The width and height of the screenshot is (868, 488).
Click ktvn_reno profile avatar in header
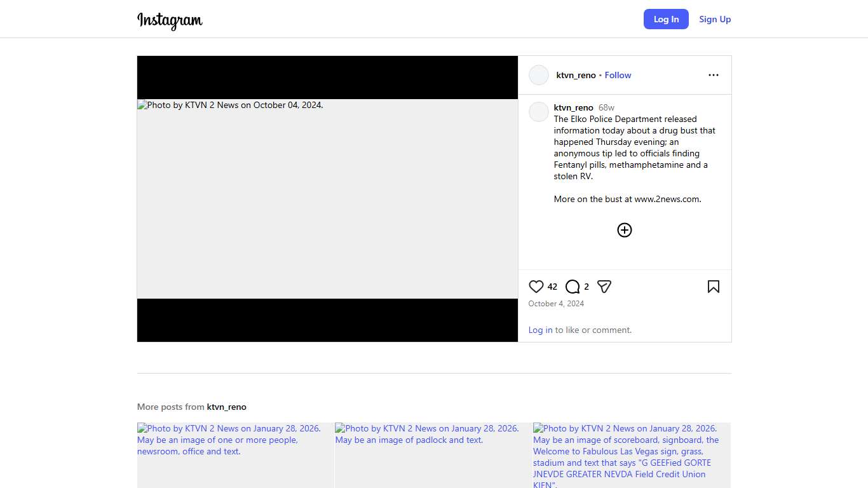pyautogui.click(x=539, y=75)
